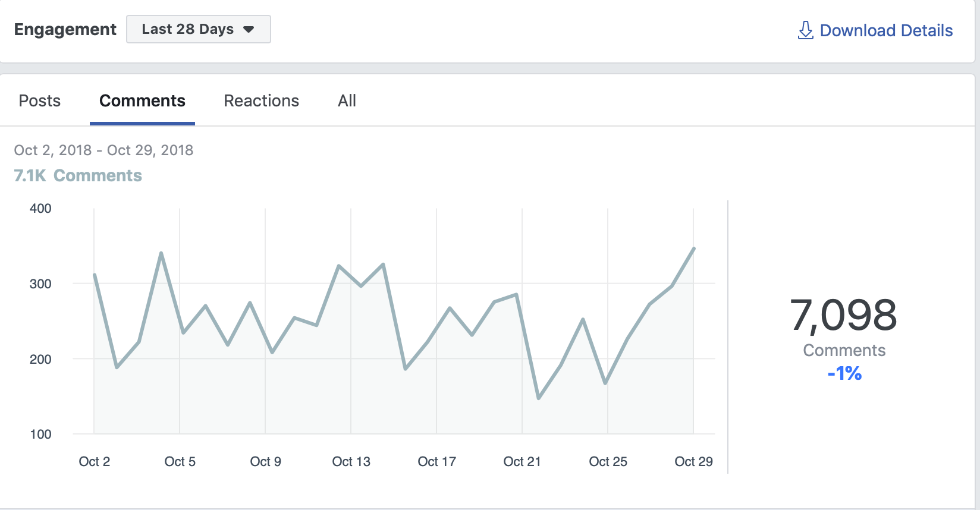Viewport: 980px width, 510px height.
Task: Click the chart's lowest dip after Oct 21
Action: click(539, 398)
